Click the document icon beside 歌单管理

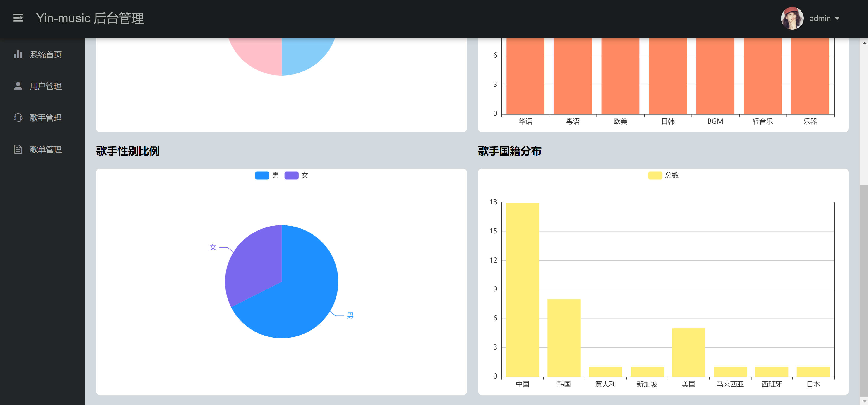coord(18,149)
